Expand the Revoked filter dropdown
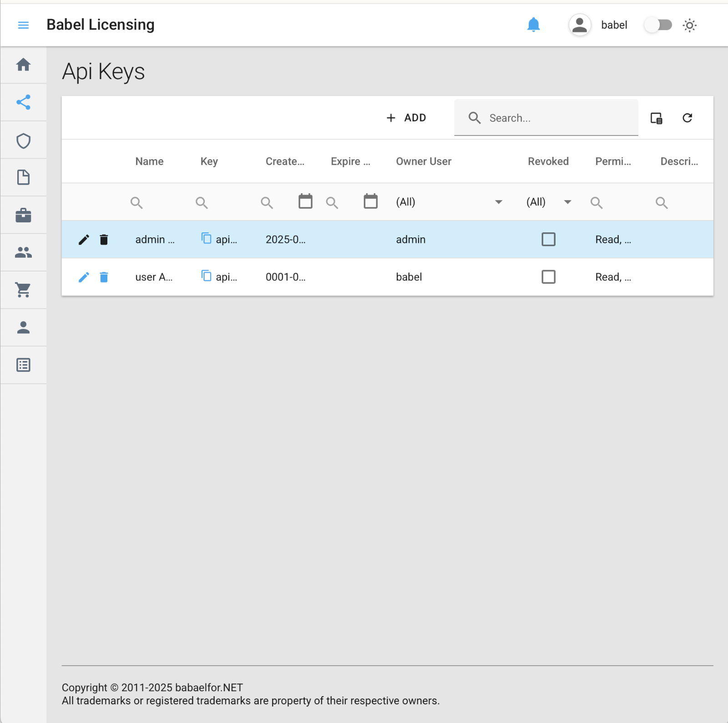 (567, 202)
